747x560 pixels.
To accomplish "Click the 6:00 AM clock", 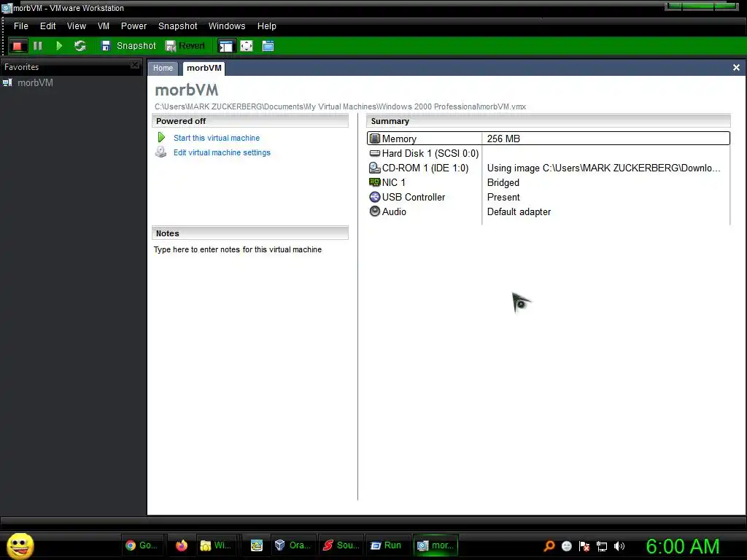I will [x=682, y=546].
